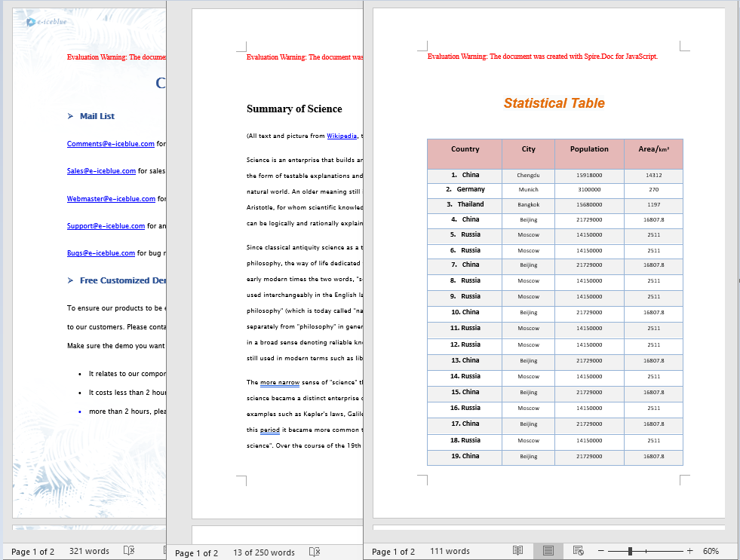Click the '1. China' country cell
Image resolution: width=740 pixels, height=560 pixels.
[465, 175]
